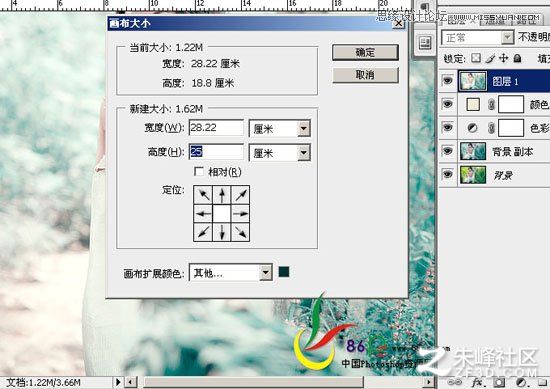Click the lock all padlock icon
The width and height of the screenshot is (550, 389).
pos(517,58)
